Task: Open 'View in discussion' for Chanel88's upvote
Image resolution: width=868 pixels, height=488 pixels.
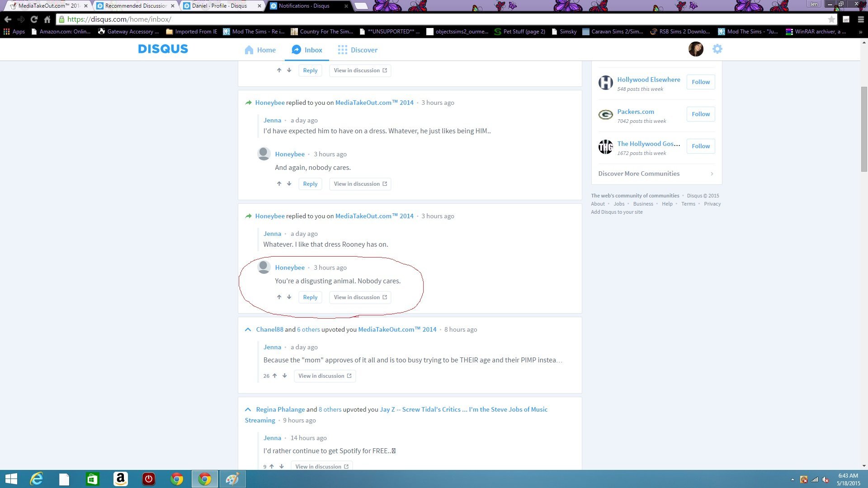Action: coord(325,375)
